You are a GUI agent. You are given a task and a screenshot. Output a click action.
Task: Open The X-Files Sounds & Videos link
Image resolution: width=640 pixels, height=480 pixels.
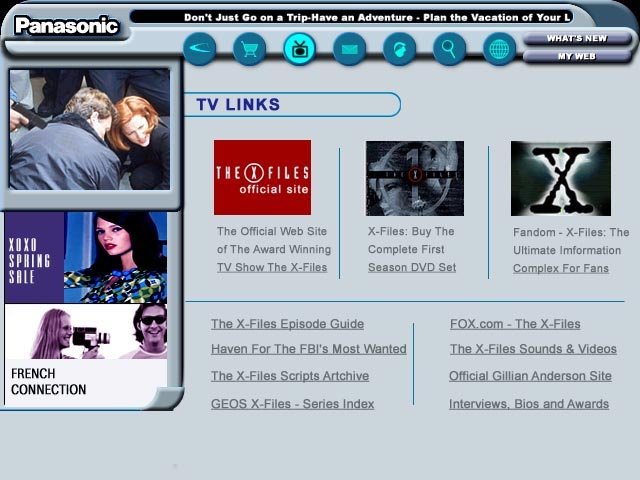coord(533,349)
